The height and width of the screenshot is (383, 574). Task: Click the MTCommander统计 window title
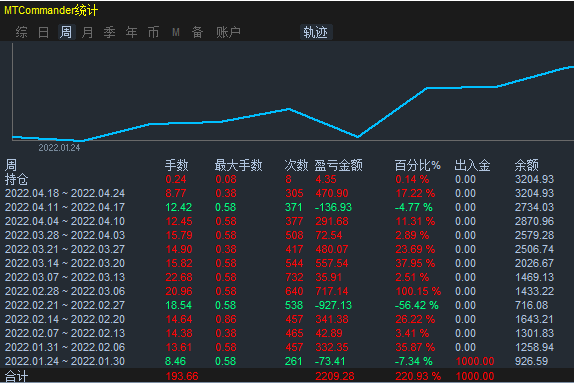coord(51,10)
